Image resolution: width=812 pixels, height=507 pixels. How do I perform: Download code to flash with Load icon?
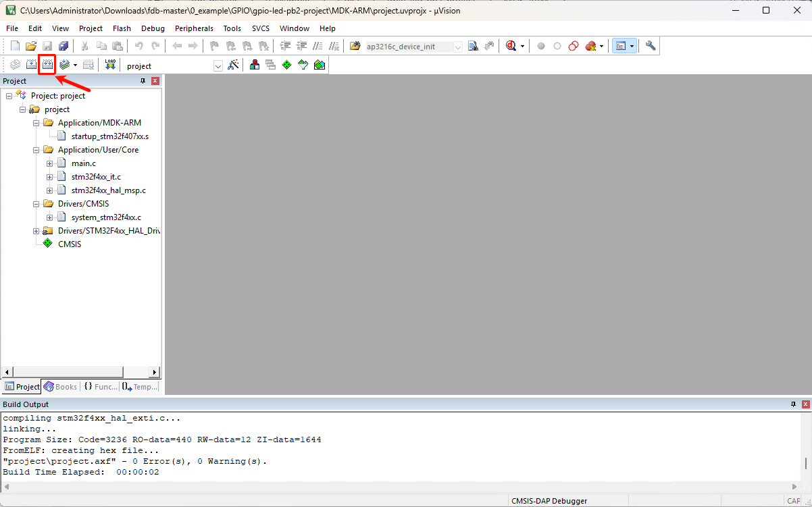pos(110,65)
